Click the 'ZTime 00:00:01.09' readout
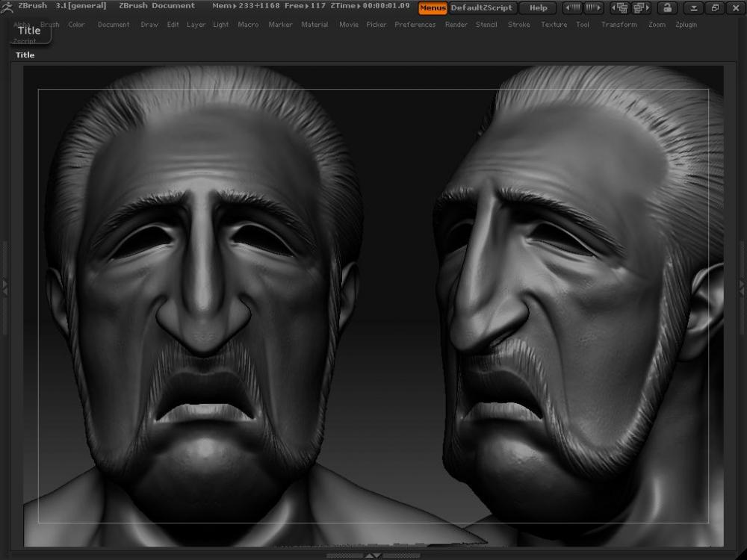This screenshot has width=747, height=560. point(371,6)
